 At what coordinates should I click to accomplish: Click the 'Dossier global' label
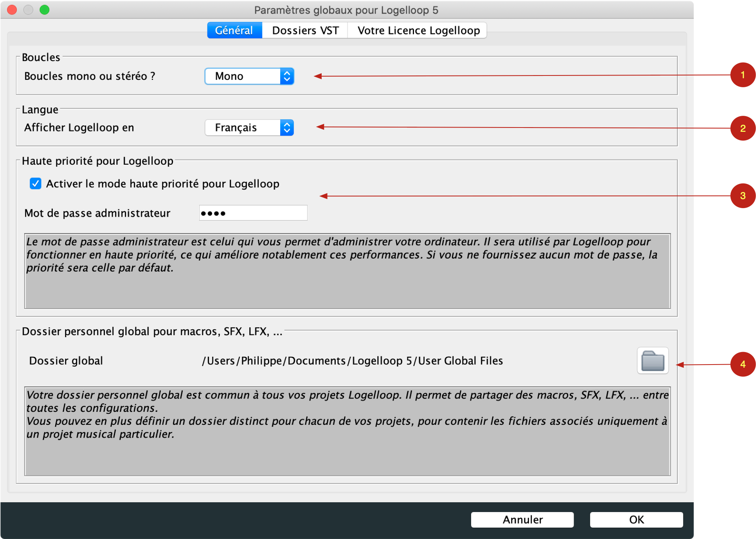[x=66, y=361]
